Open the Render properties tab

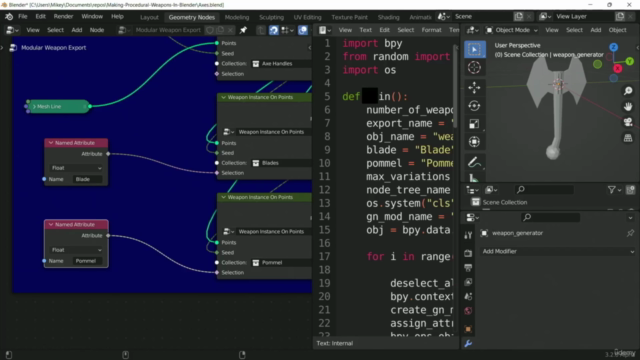click(468, 253)
